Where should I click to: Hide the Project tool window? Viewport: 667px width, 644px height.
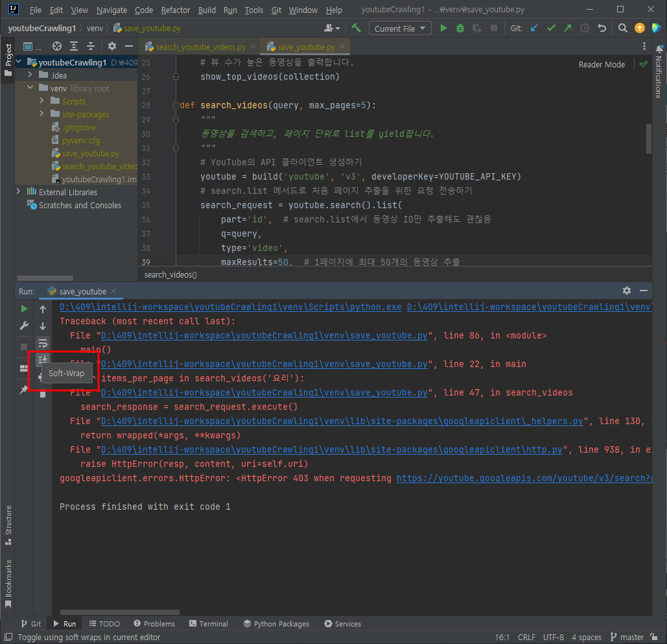[x=129, y=46]
